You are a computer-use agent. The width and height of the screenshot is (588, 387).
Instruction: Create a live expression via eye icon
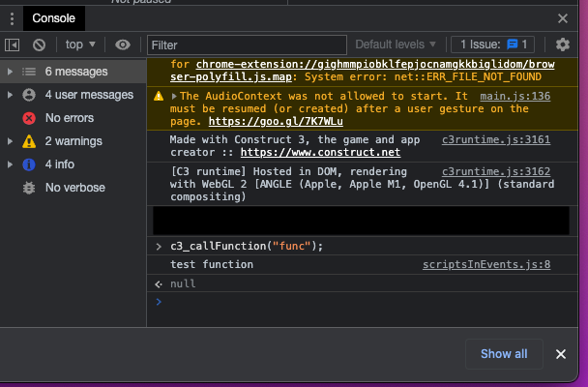click(122, 45)
